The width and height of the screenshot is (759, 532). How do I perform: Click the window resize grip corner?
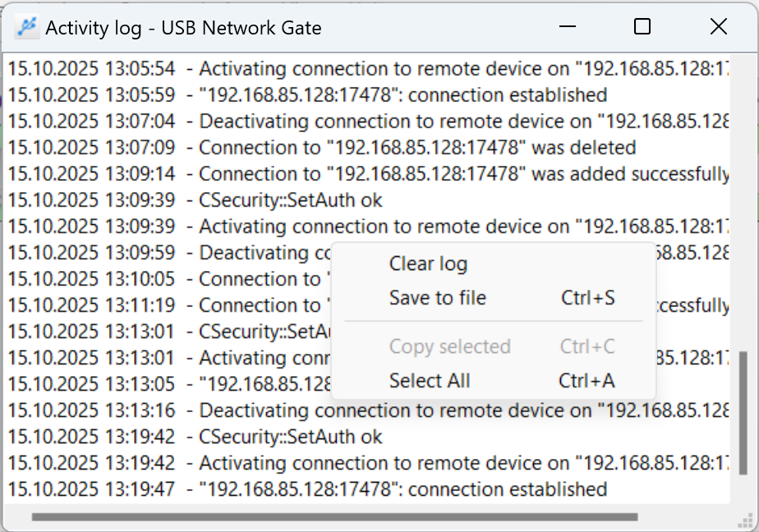(747, 520)
